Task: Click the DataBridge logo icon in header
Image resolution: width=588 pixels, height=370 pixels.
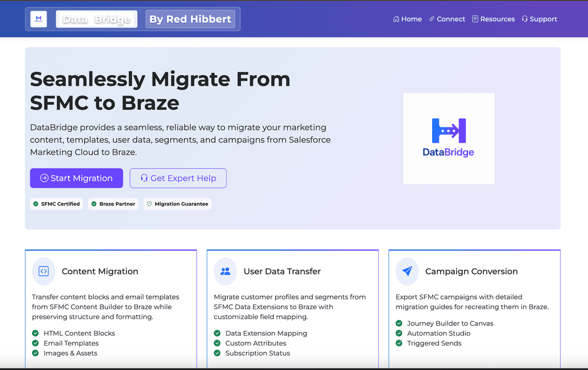Action: coord(39,19)
